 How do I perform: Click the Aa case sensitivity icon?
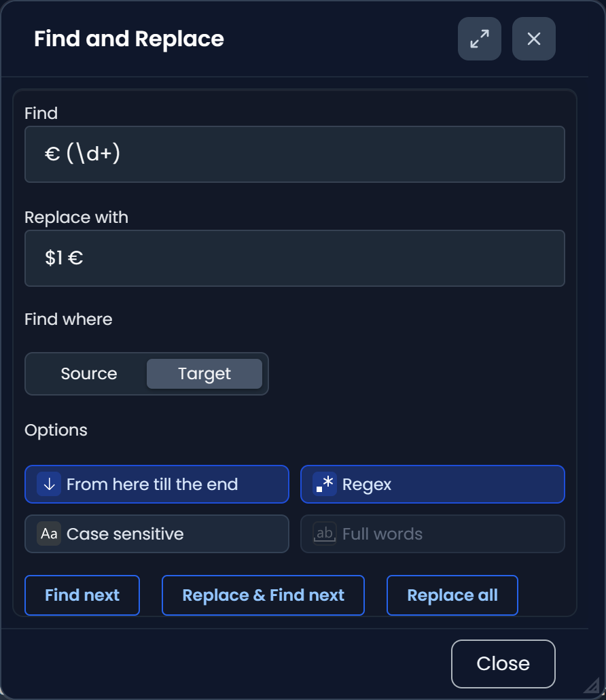(x=48, y=534)
